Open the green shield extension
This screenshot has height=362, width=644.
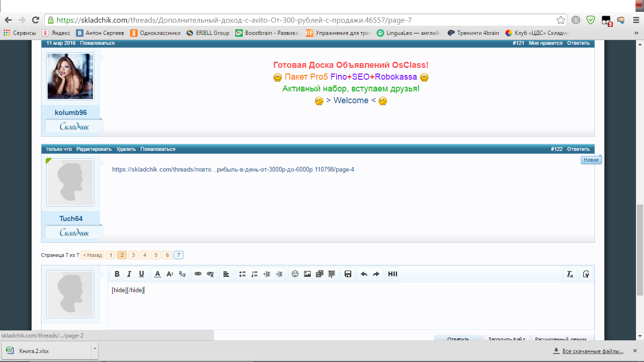click(x=591, y=20)
